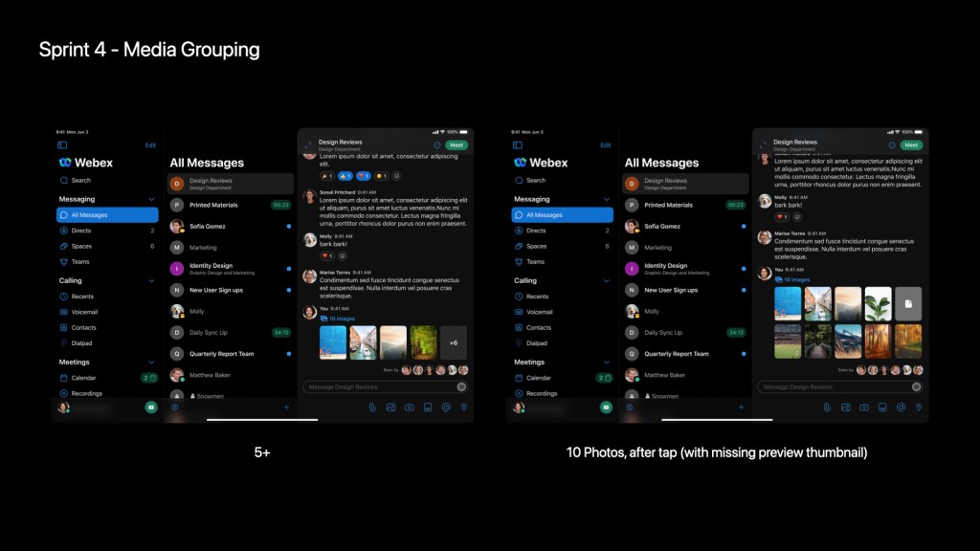
Task: Tap the +6 more images tile
Action: 454,342
